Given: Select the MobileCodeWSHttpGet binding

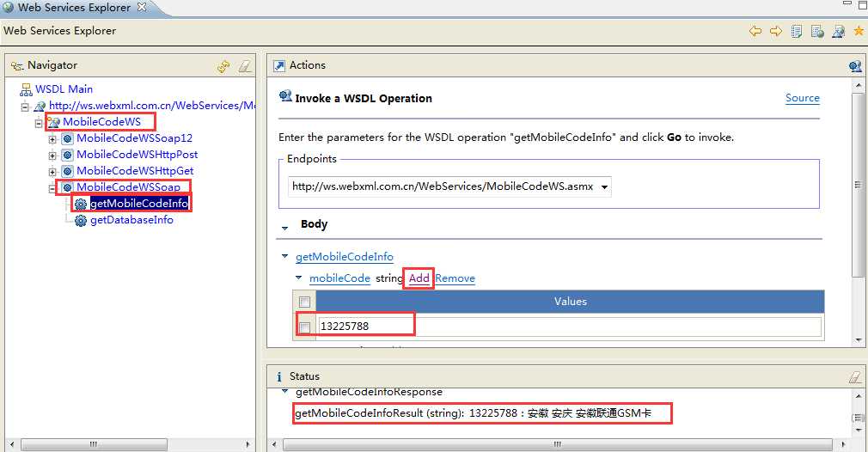Looking at the screenshot, I should pyautogui.click(x=135, y=171).
